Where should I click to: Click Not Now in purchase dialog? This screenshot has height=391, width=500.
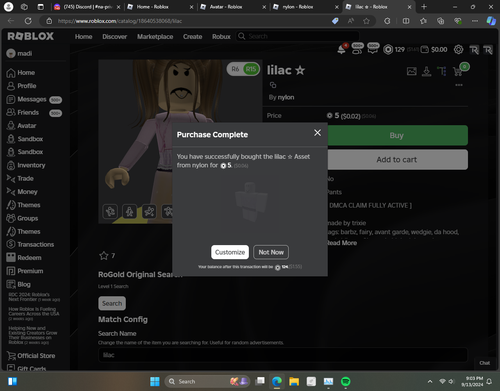click(x=271, y=252)
